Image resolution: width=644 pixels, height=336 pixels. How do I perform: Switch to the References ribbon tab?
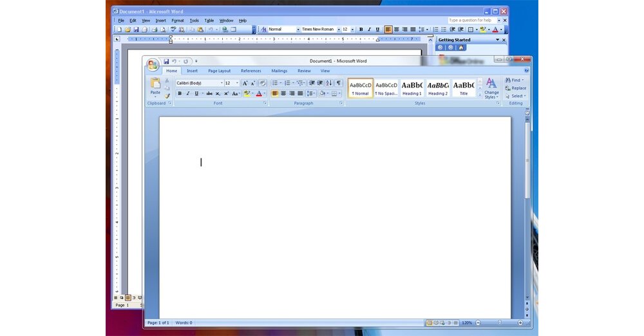[x=251, y=71]
